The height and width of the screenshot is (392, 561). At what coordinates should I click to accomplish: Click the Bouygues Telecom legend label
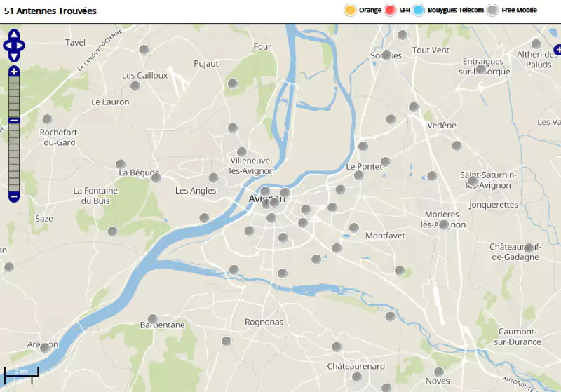456,10
